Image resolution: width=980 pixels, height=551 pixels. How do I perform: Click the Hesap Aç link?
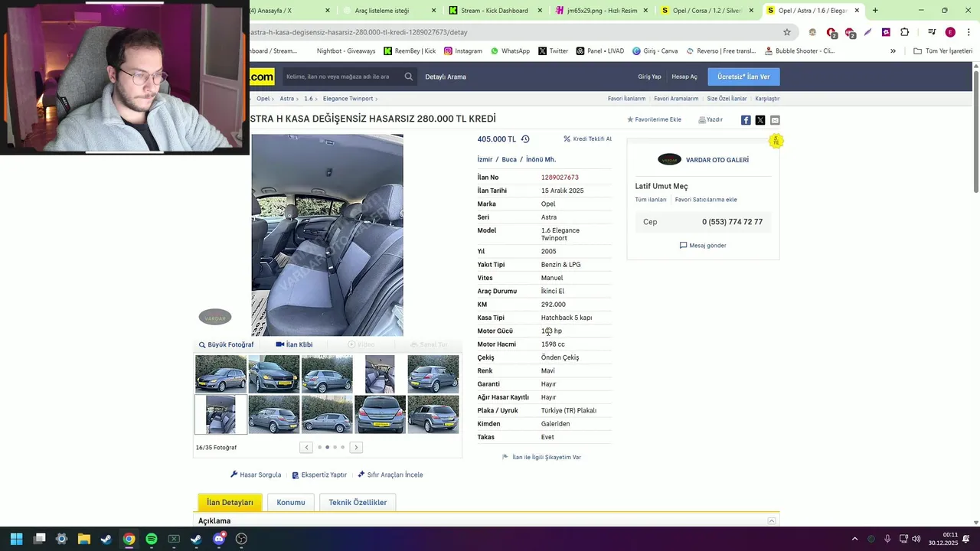click(684, 77)
